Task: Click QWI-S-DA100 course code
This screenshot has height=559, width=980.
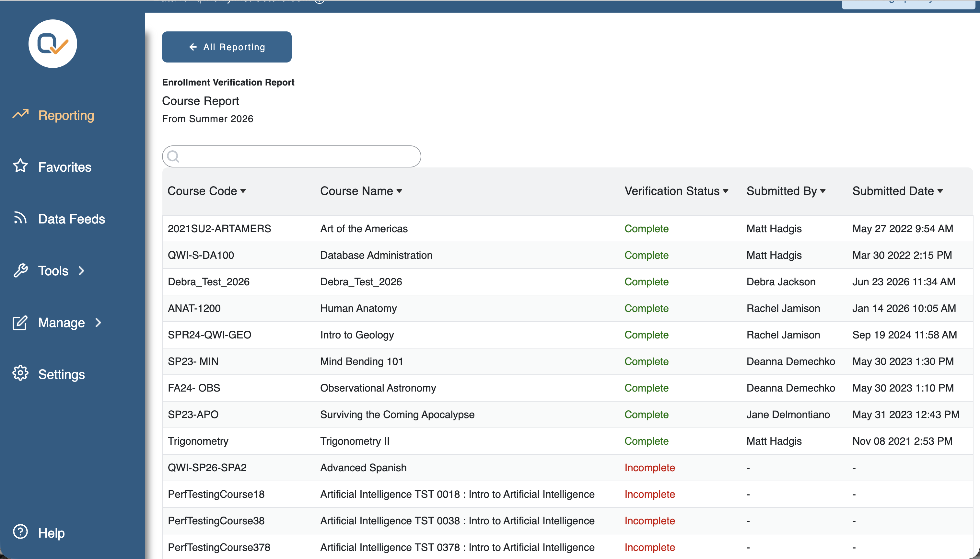Action: click(201, 255)
